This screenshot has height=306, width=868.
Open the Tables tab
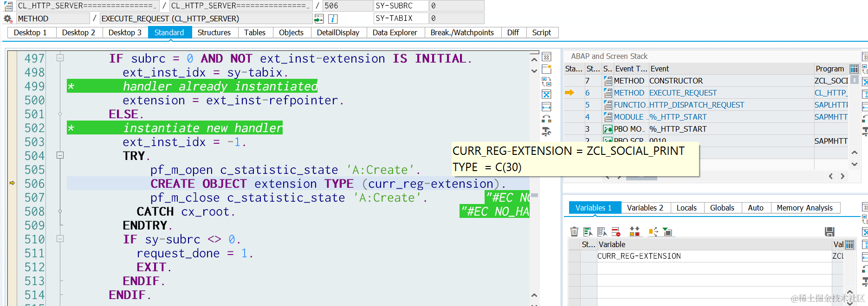click(x=255, y=32)
